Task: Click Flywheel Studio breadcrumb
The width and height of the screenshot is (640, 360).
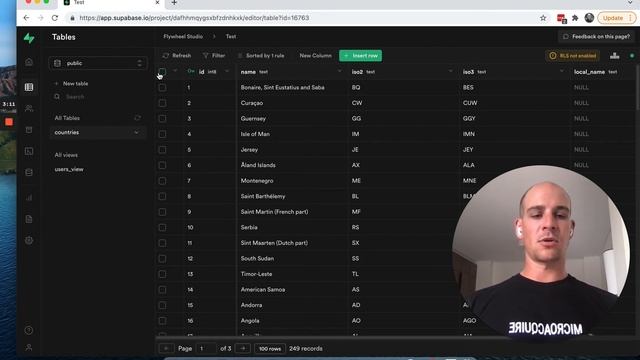Action: pyautogui.click(x=183, y=36)
